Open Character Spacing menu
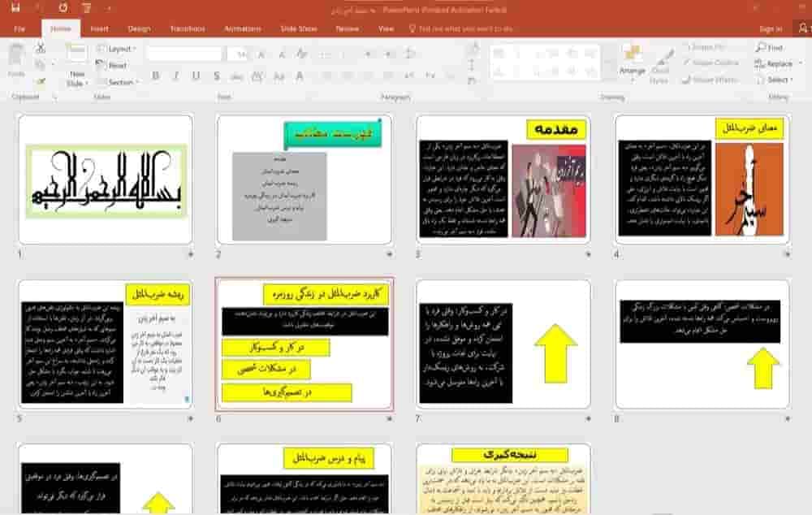The width and height of the screenshot is (812, 515). [x=257, y=76]
